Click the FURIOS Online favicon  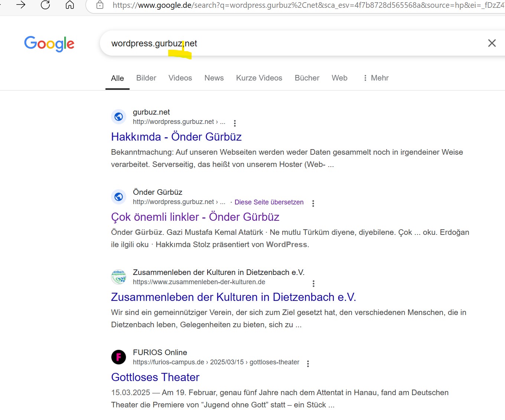coord(118,357)
